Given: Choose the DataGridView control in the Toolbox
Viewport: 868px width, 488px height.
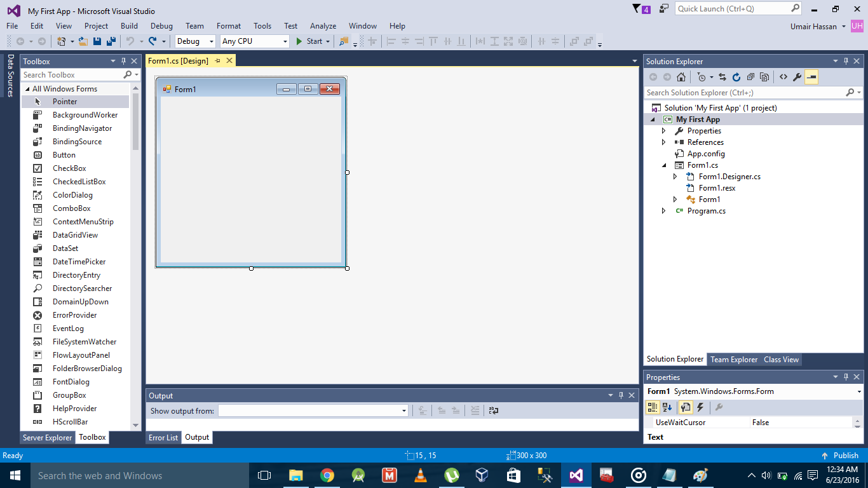Looking at the screenshot, I should tap(74, 234).
